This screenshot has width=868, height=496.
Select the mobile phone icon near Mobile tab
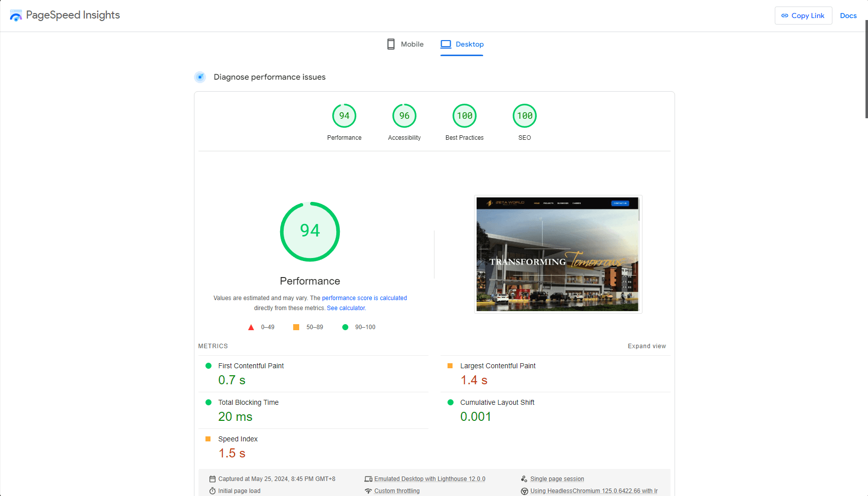pyautogui.click(x=390, y=44)
